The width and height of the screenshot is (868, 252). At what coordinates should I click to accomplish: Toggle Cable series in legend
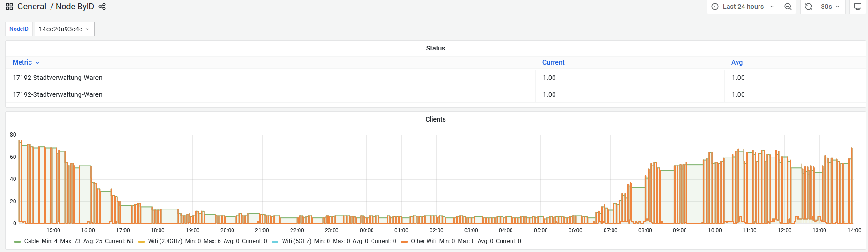pos(31,241)
